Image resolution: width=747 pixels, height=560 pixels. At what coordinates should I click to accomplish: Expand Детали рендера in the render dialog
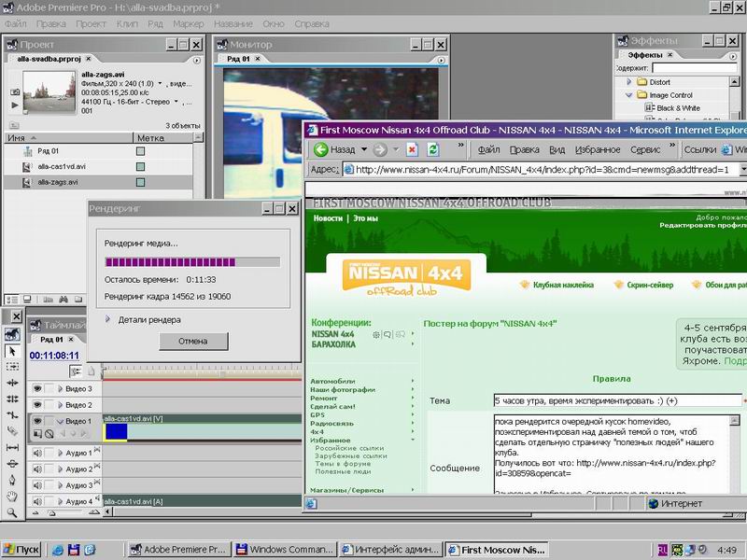(x=107, y=319)
